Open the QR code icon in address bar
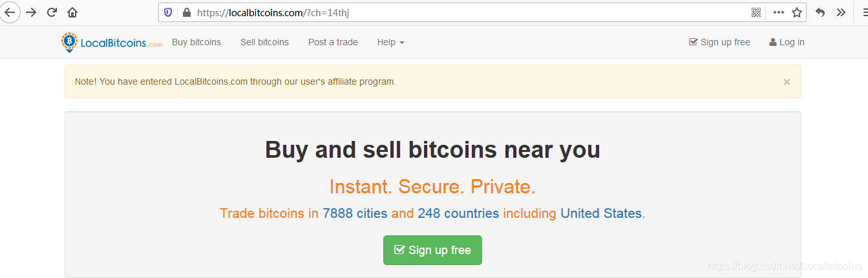Screen dimensions: 868x278 (756, 12)
